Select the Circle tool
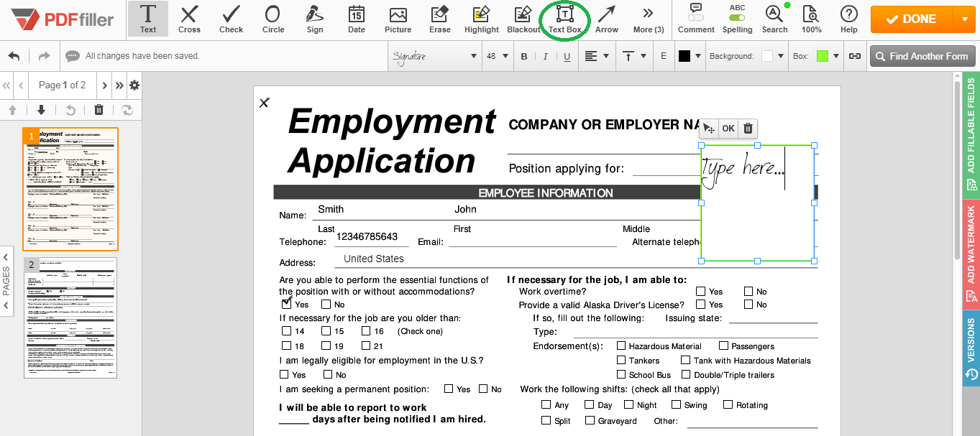This screenshot has width=980, height=436. tap(273, 19)
